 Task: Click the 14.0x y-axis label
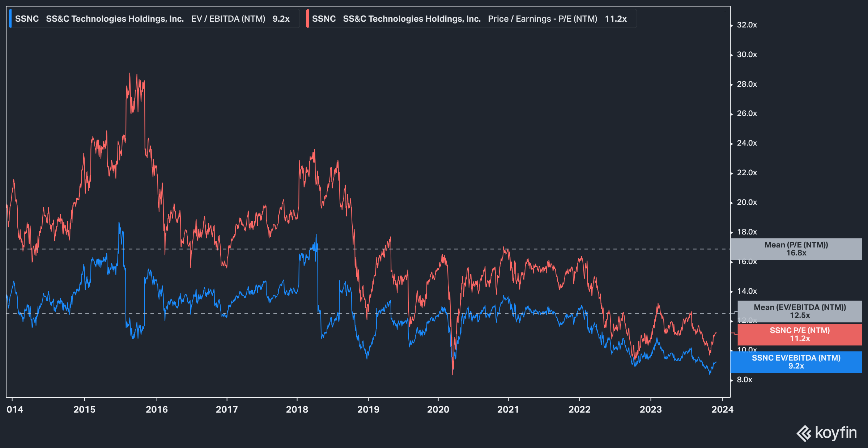[747, 291]
